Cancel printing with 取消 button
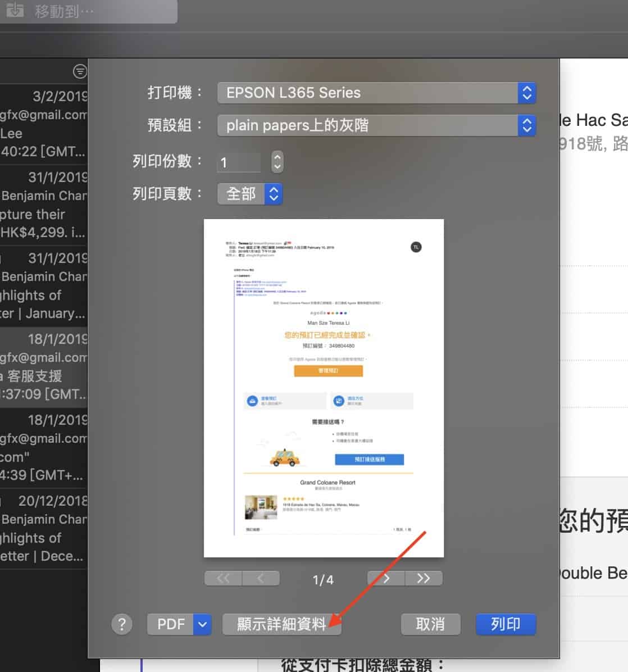The width and height of the screenshot is (628, 672). click(430, 624)
